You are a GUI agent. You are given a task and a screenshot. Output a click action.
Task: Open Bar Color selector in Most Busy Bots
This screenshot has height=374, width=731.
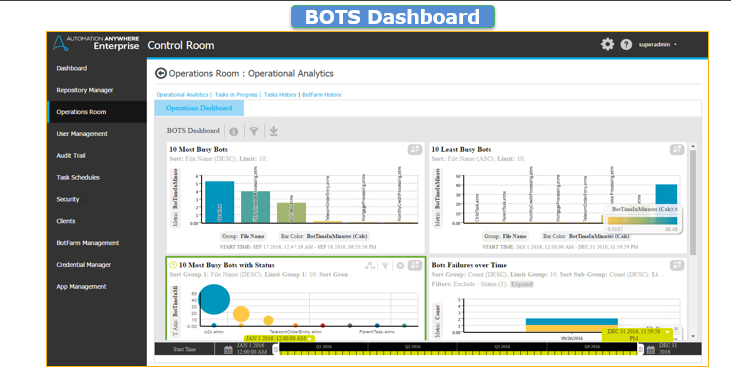pos(324,236)
